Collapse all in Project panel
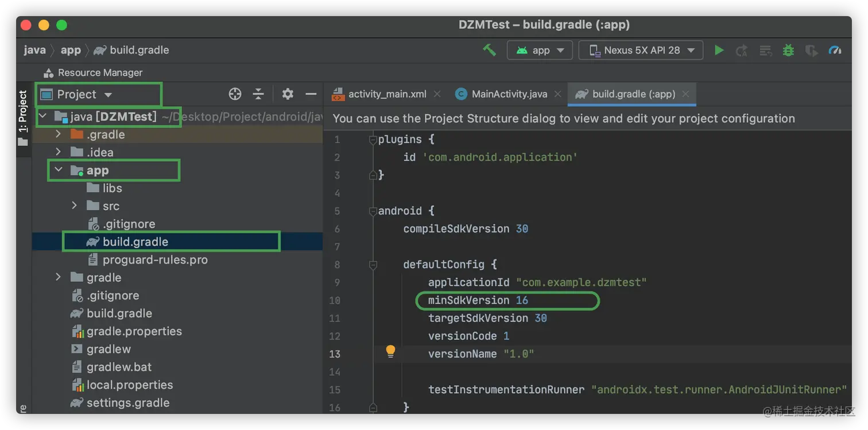 pos(258,94)
